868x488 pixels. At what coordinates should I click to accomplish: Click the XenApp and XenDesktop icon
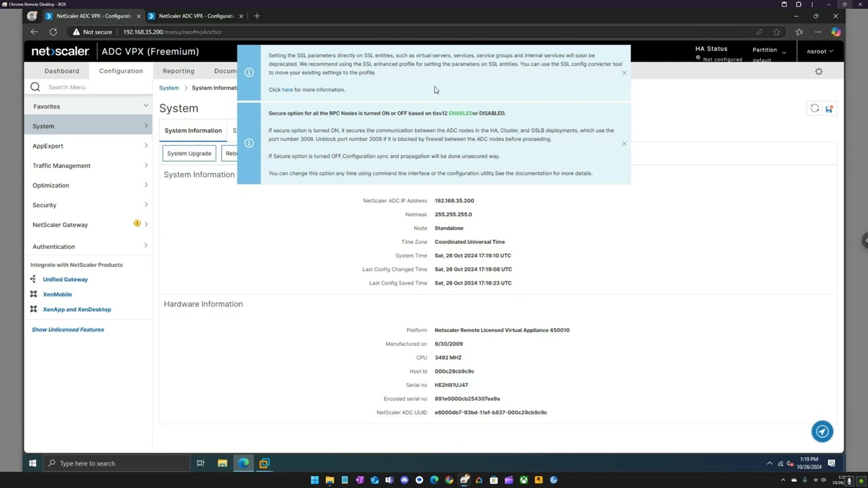(x=33, y=309)
